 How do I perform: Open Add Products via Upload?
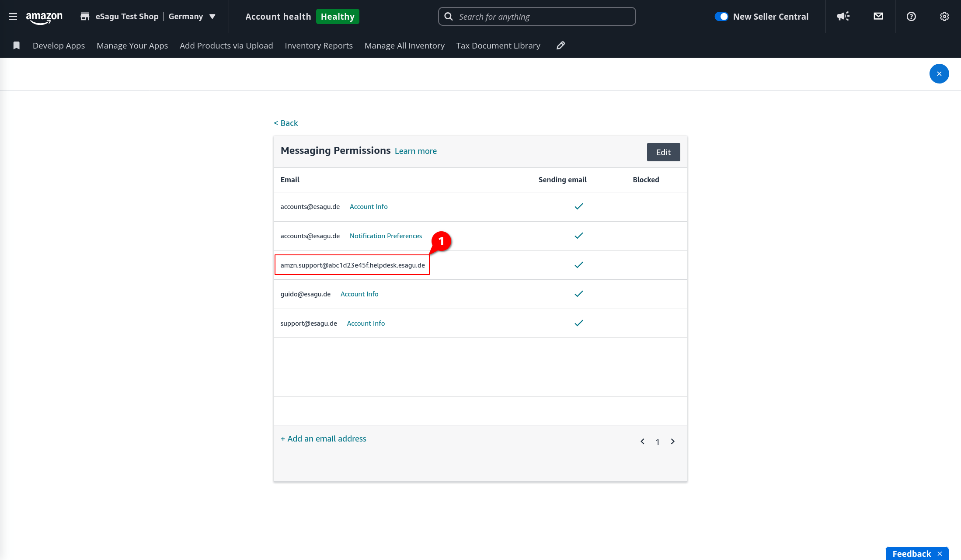click(x=226, y=45)
